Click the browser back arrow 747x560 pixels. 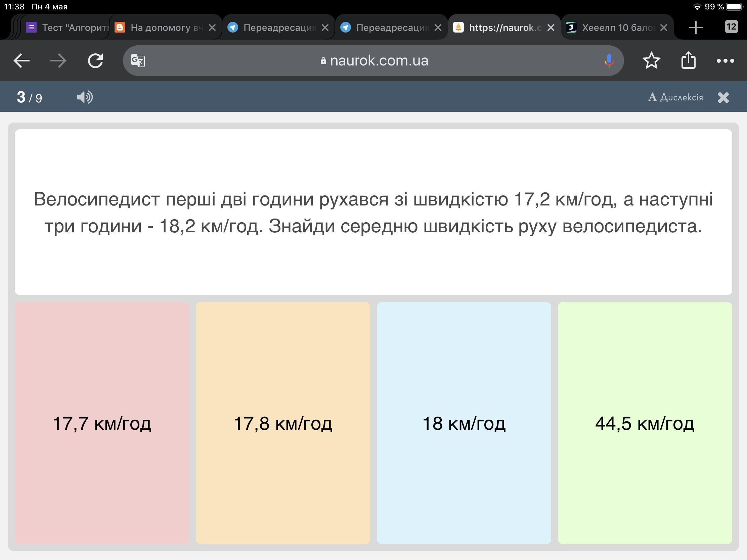click(21, 61)
